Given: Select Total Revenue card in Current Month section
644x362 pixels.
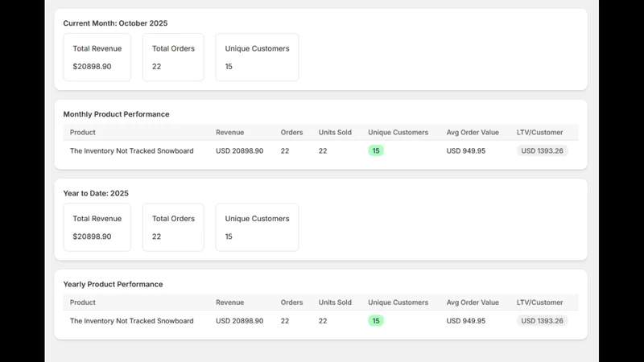Looking at the screenshot, I should click(x=97, y=57).
